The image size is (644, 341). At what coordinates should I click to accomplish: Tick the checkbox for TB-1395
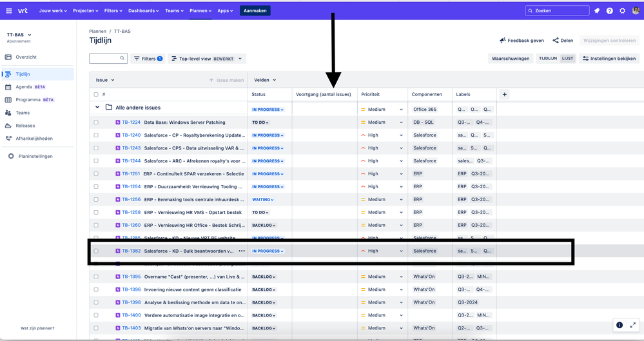coord(96,277)
